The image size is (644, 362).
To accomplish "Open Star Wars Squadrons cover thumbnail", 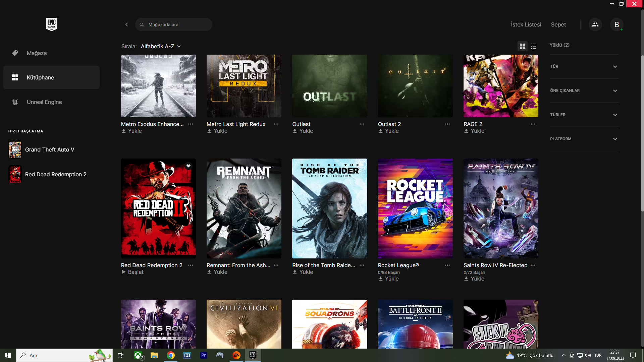I will tap(330, 324).
